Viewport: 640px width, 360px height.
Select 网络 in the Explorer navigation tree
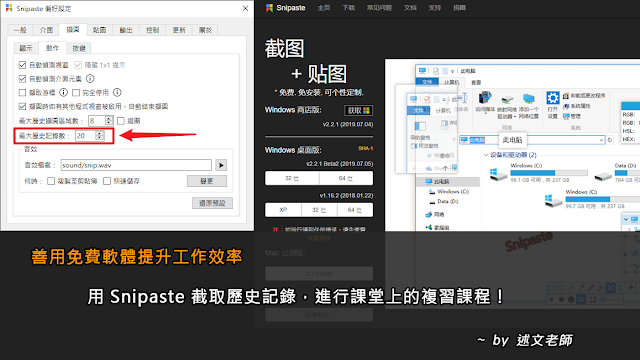pos(435,214)
